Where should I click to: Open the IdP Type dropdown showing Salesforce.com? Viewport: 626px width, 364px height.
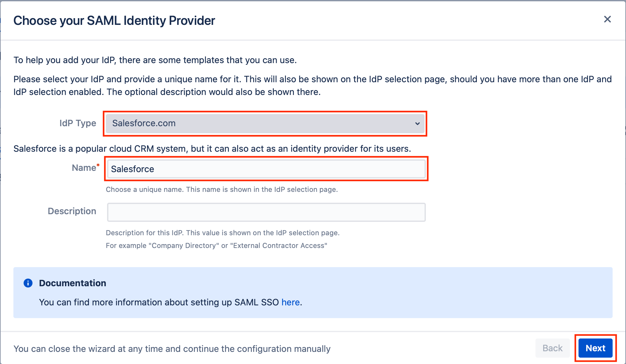pyautogui.click(x=265, y=123)
